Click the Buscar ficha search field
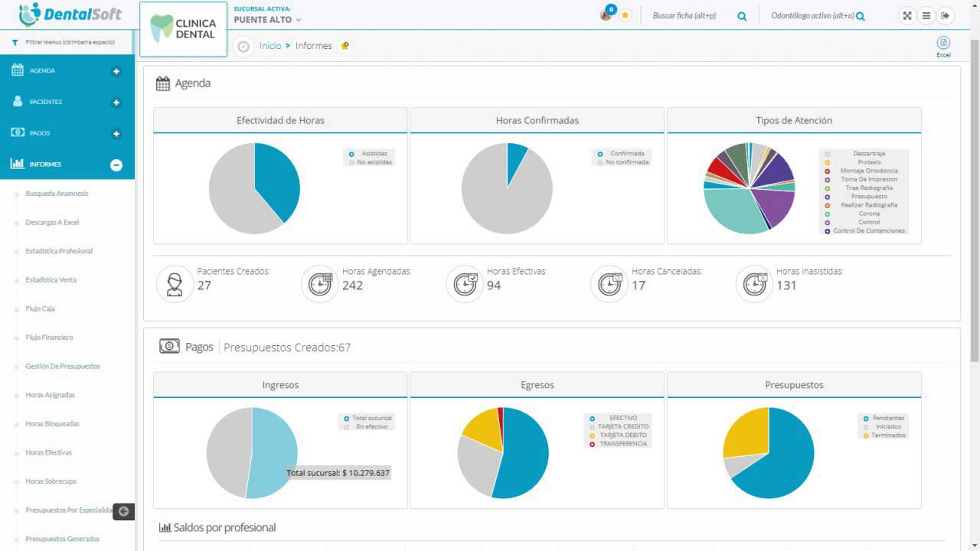980x551 pixels. 684,16
